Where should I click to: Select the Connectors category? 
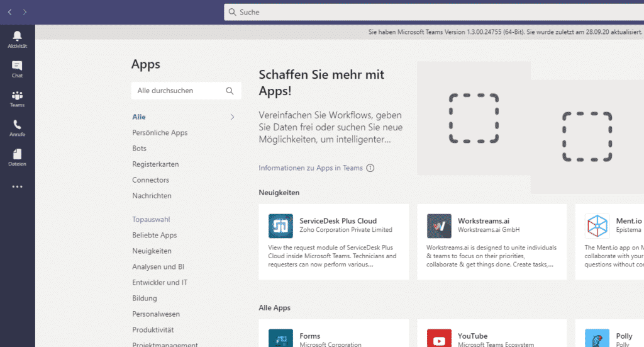coord(150,180)
